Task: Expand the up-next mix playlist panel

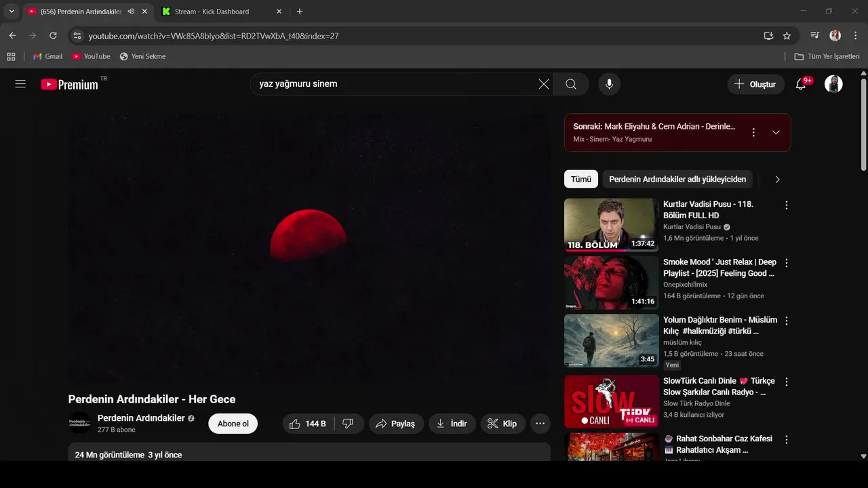Action: (776, 132)
